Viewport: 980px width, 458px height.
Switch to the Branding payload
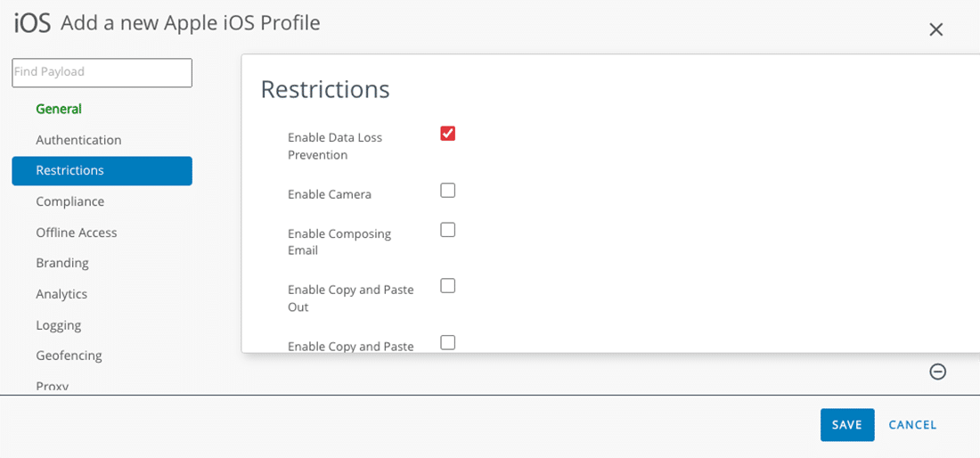(x=62, y=263)
